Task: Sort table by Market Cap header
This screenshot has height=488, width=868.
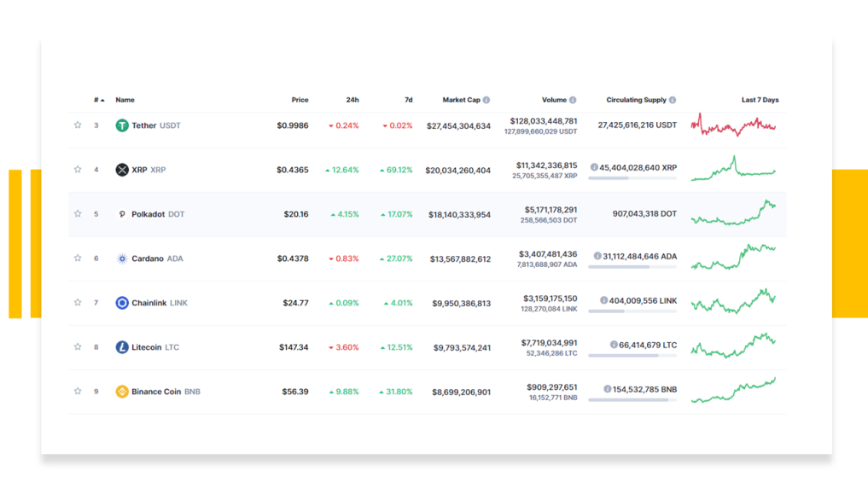Action: pos(461,100)
